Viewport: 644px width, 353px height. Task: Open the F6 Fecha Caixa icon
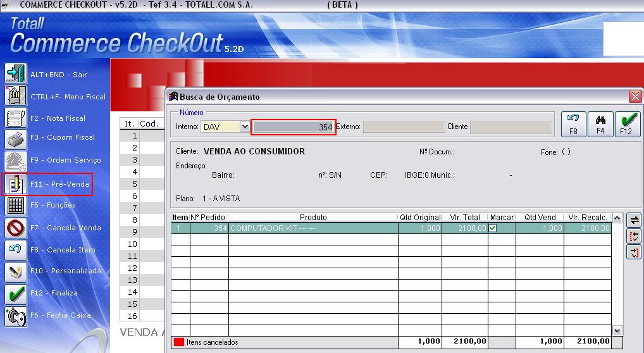click(15, 315)
